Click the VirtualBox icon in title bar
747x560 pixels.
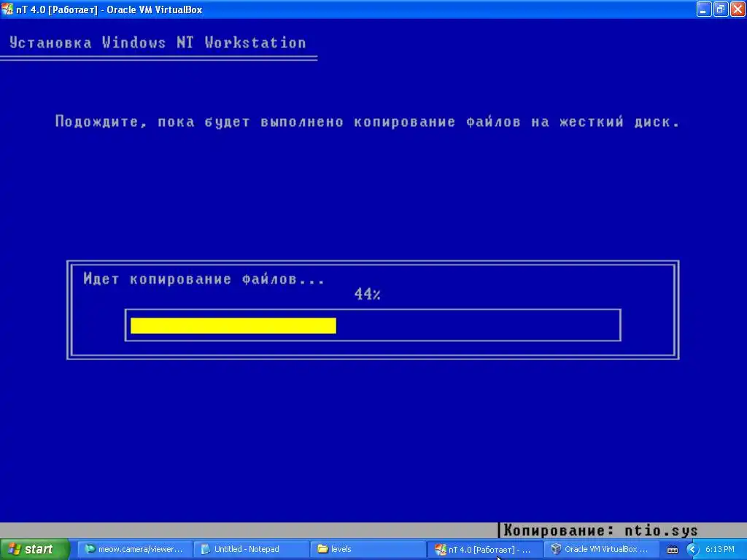pos(7,9)
